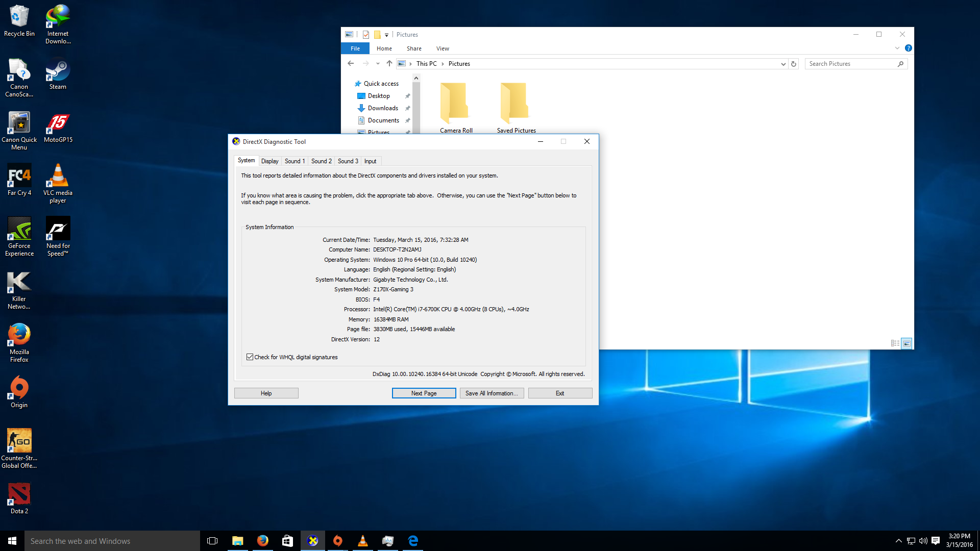980x551 pixels.
Task: Switch to details view toggle
Action: (895, 343)
